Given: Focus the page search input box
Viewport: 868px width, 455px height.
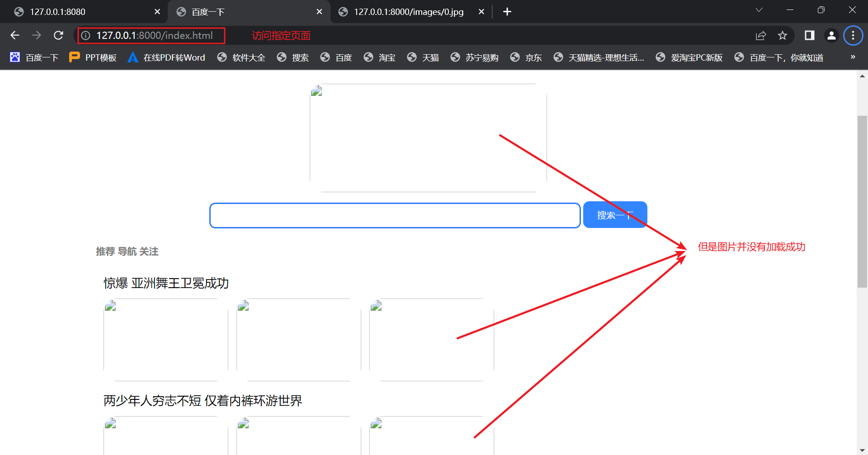Looking at the screenshot, I should (395, 215).
